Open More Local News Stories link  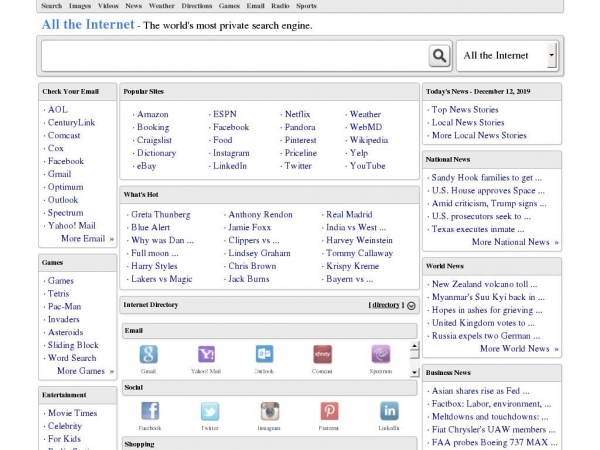point(479,135)
